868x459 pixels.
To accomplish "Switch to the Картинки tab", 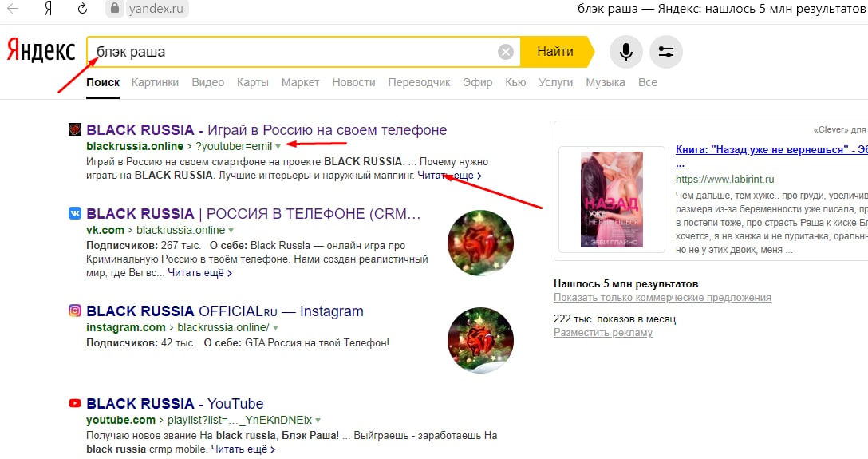I will coord(155,82).
